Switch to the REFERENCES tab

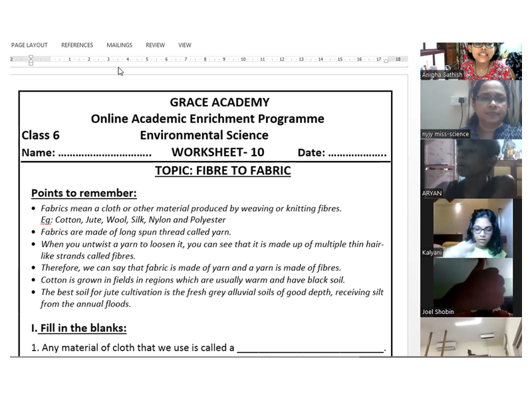[77, 45]
